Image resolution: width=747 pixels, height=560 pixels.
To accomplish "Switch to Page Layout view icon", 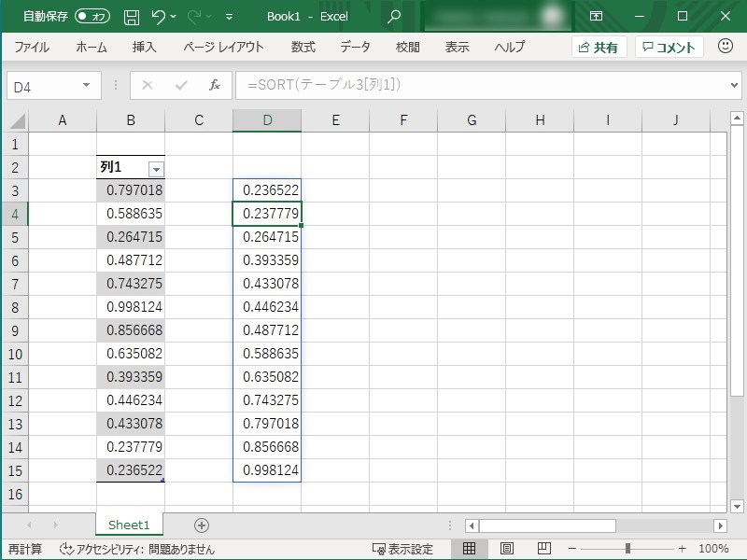I will (x=506, y=549).
